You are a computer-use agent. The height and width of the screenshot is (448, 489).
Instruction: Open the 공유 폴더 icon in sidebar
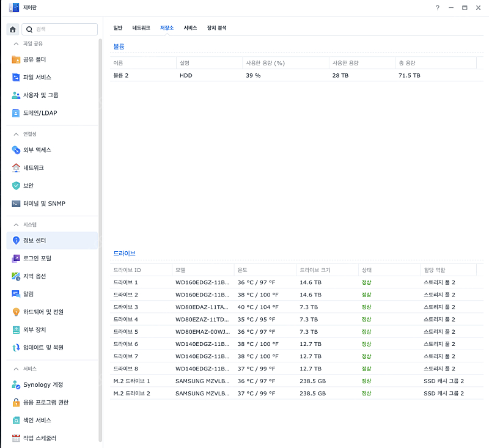pyautogui.click(x=15, y=59)
